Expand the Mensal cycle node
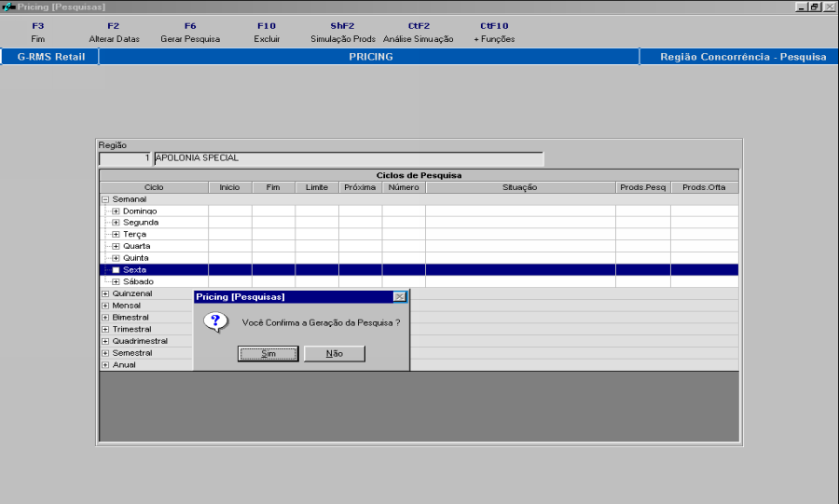Screen dimensions: 839x504 (x=105, y=306)
